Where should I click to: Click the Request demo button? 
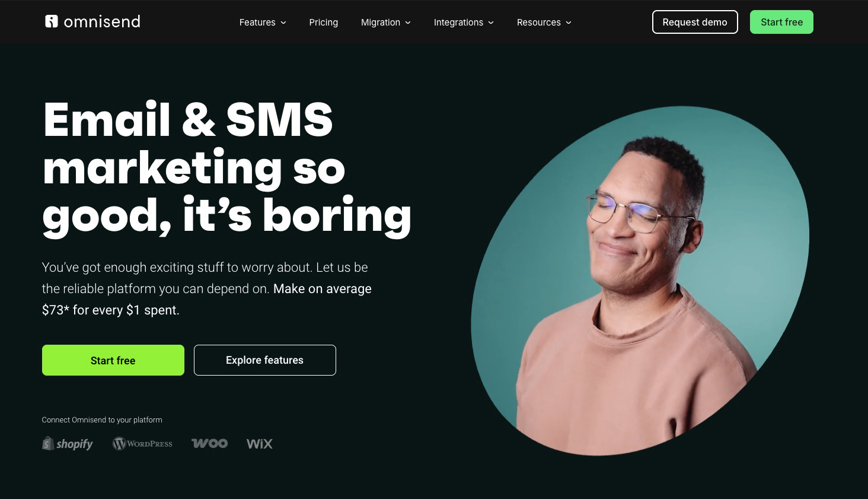coord(695,22)
